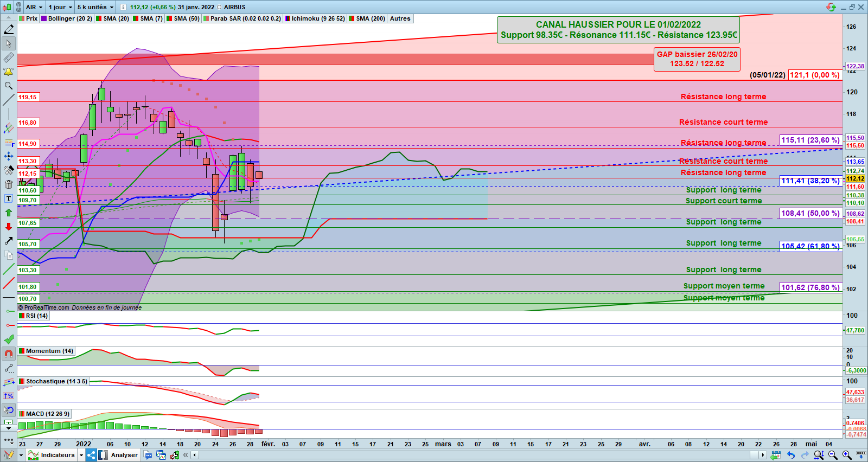Undo the last action
The image size is (868, 462).
click(791, 455)
